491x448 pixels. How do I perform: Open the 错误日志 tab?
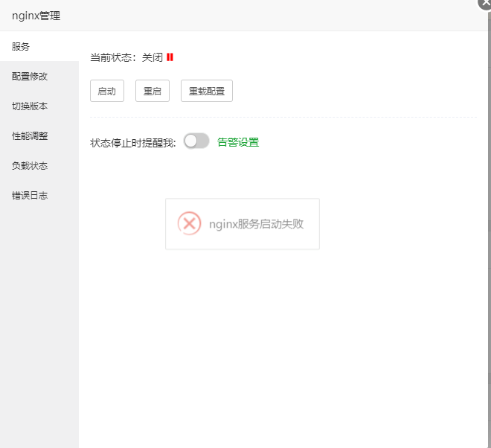(39, 195)
